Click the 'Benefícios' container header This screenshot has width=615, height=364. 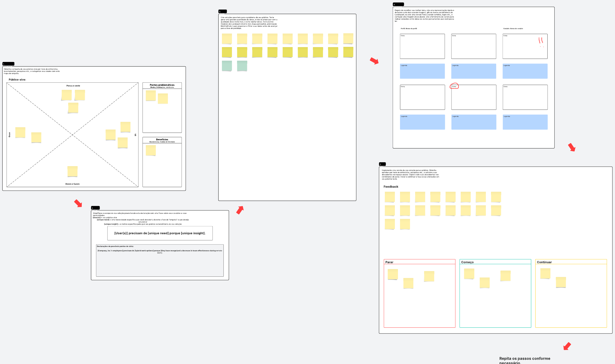162,140
